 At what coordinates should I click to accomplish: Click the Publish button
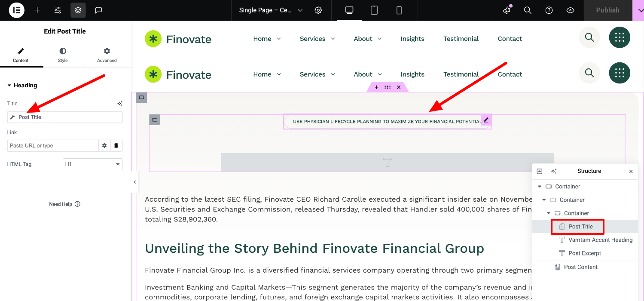[x=607, y=10]
